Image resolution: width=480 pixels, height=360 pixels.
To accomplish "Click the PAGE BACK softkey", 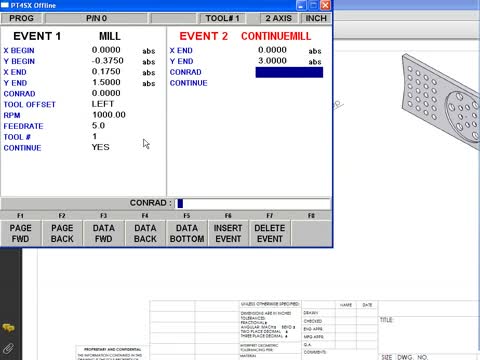I will (x=62, y=233).
